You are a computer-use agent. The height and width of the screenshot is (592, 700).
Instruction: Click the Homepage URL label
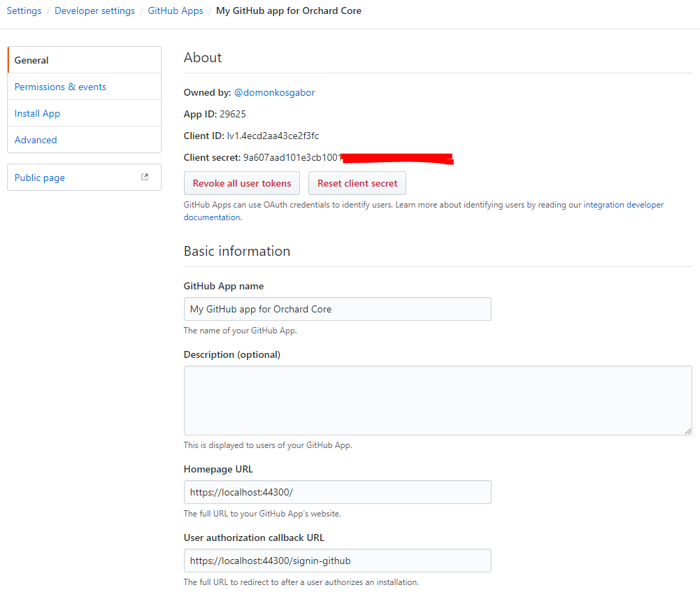pyautogui.click(x=218, y=469)
